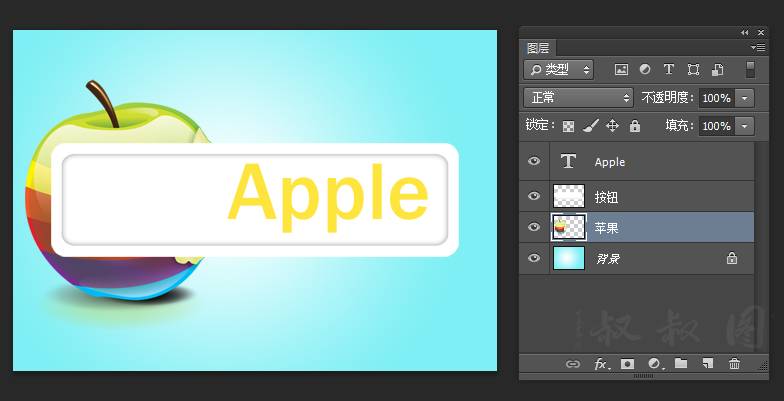Click the 按钮 layer thumbnail

(x=569, y=196)
